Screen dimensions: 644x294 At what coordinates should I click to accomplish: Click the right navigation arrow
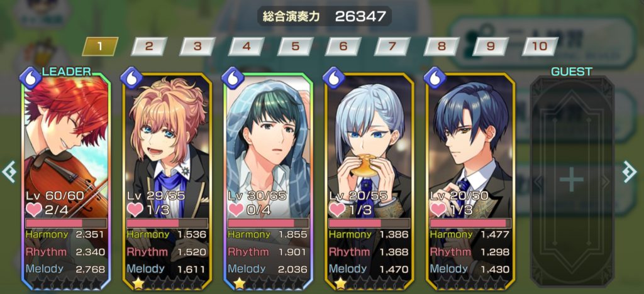coord(629,171)
